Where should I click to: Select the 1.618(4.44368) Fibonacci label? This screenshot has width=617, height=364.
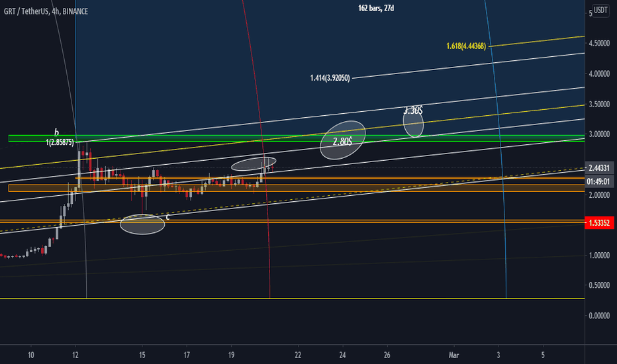click(x=466, y=46)
